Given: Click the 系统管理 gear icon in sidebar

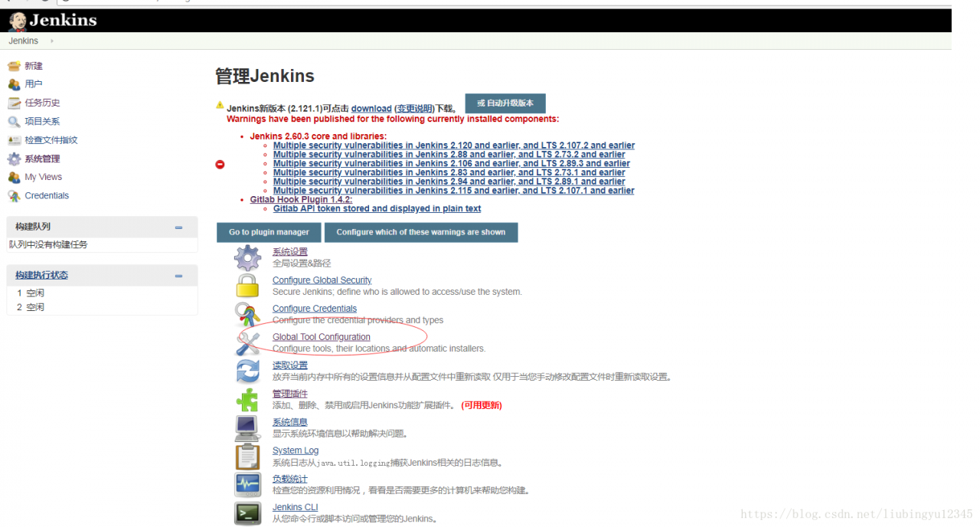Looking at the screenshot, I should click(x=14, y=159).
